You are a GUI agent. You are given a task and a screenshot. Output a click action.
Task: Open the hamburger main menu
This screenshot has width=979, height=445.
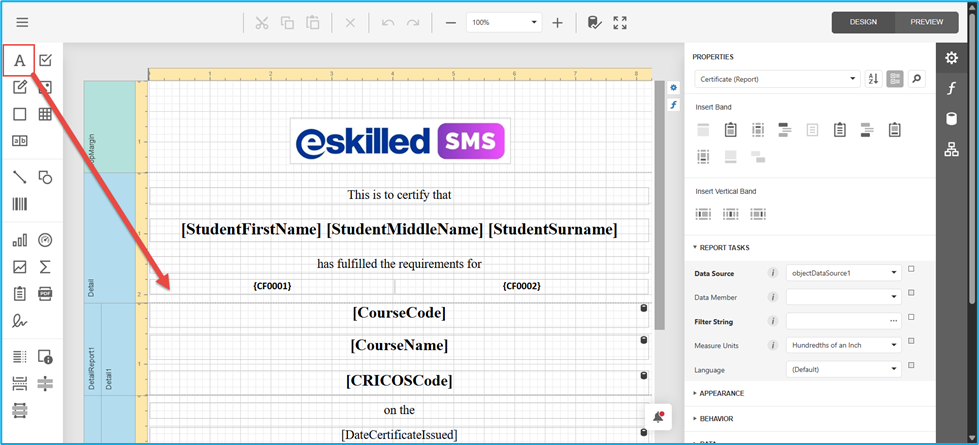tap(22, 22)
